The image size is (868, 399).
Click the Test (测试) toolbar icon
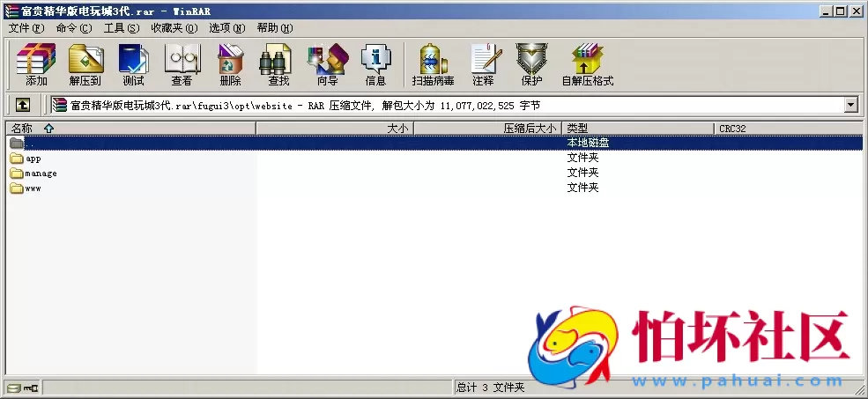[133, 59]
